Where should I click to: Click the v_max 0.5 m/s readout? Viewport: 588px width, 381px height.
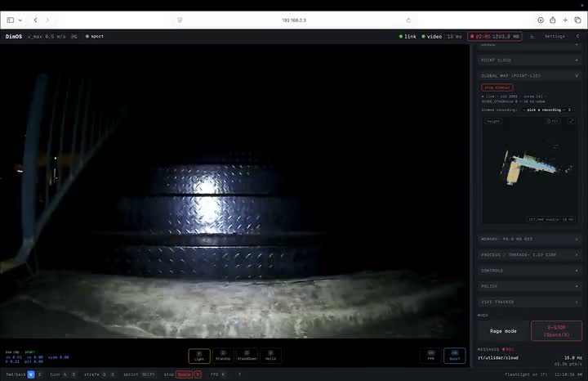[47, 37]
